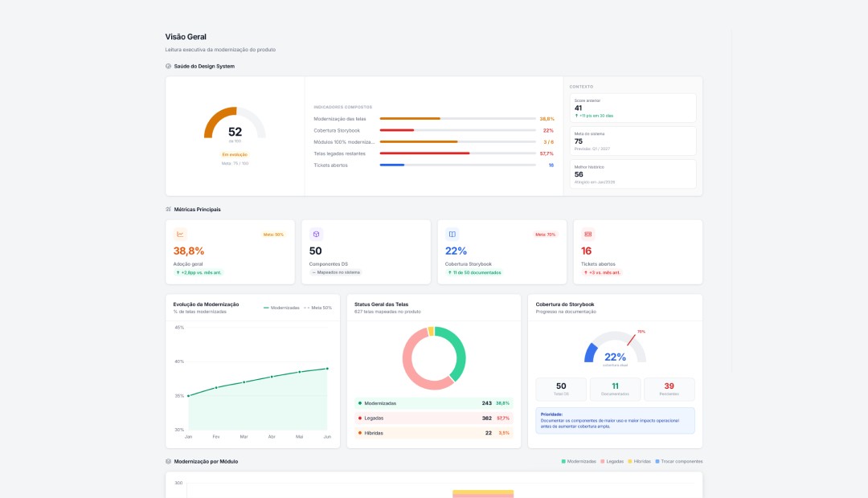Click the red ticket icon on Tickets abertos card
The width and height of the screenshot is (868, 498).
pyautogui.click(x=588, y=234)
